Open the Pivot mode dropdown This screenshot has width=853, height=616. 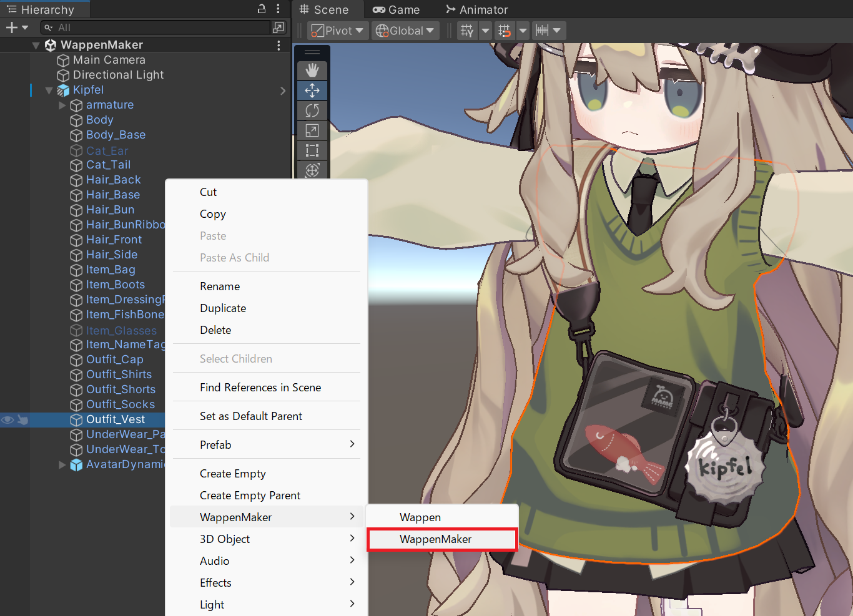[337, 31]
